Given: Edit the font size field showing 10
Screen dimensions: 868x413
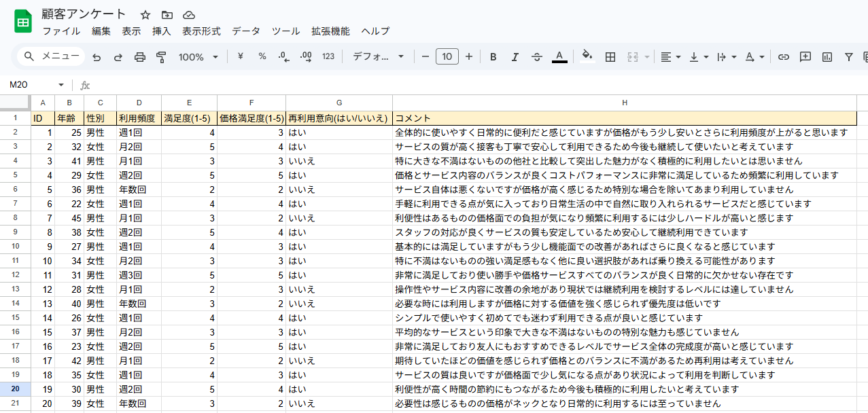Looking at the screenshot, I should point(447,56).
